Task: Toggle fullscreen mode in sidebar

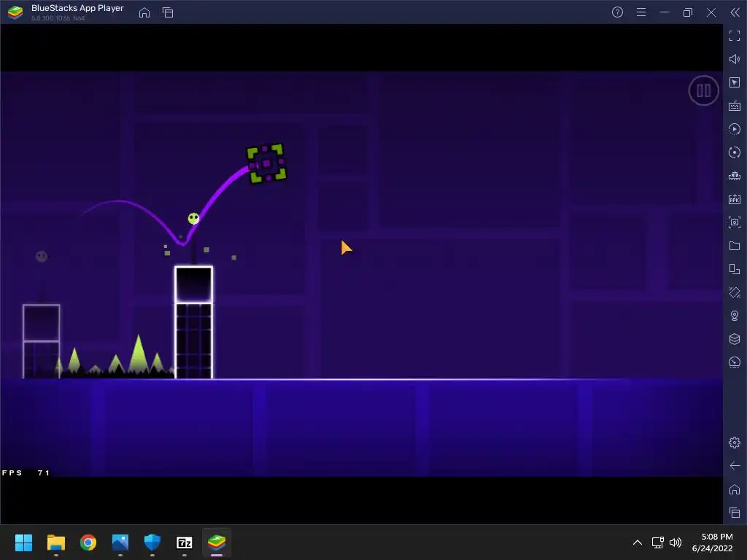Action: tap(735, 36)
